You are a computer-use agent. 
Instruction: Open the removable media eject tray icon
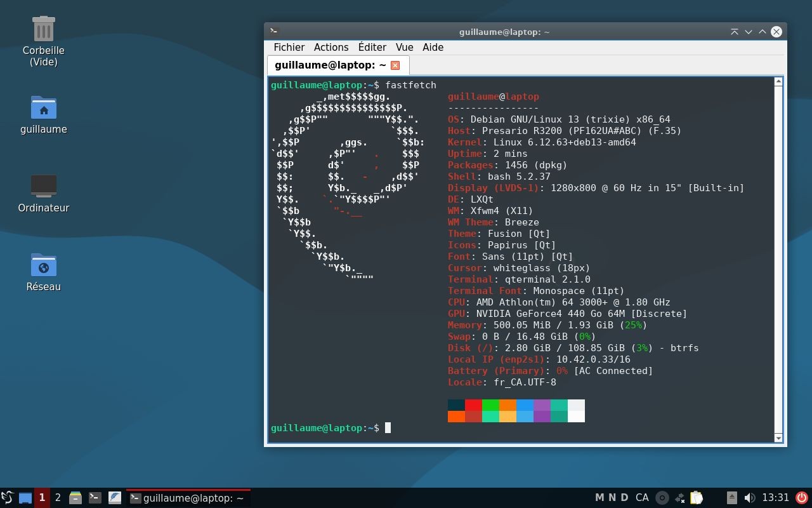(x=731, y=498)
